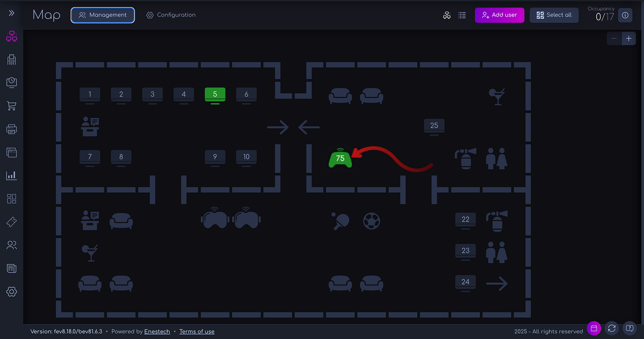Open the Map network icon in sidebar
644x339 pixels.
12,37
